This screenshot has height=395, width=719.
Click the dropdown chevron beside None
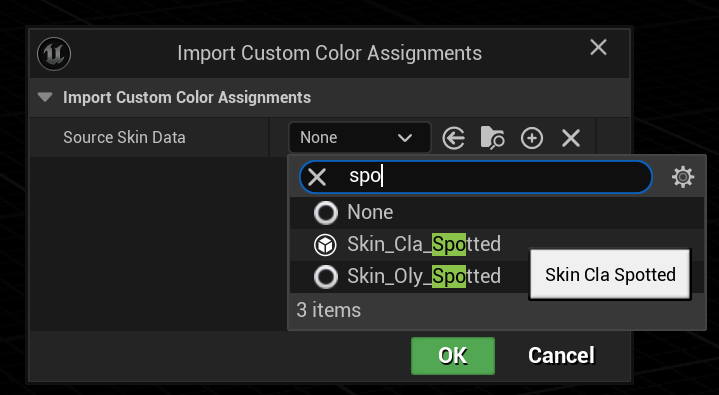[405, 138]
